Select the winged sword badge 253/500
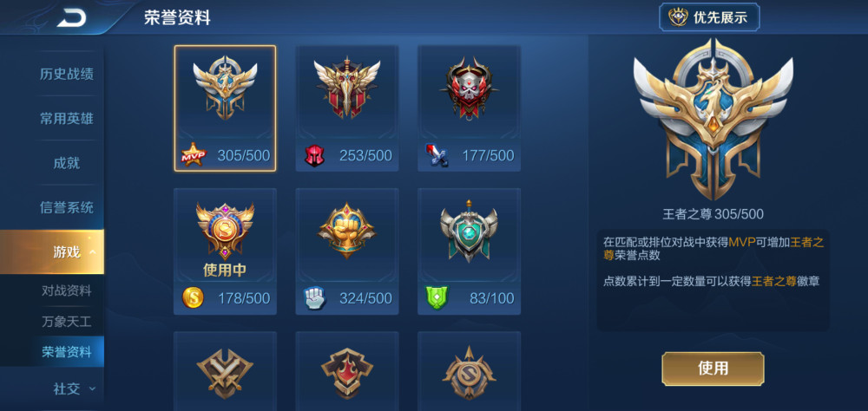Viewport: 868px width, 411px height. tap(347, 108)
